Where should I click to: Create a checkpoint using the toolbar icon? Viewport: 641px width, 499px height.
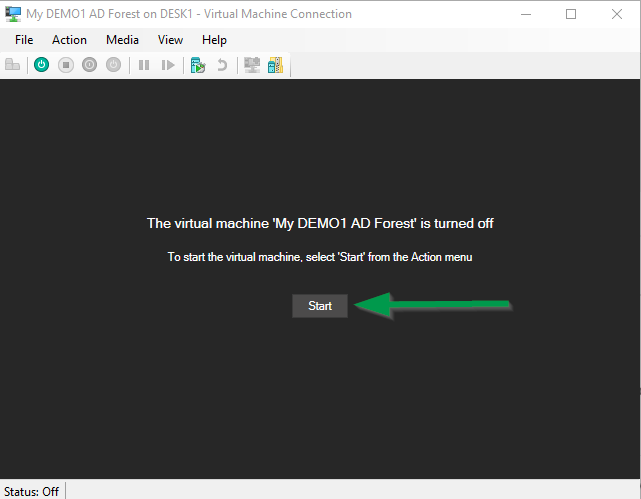pyautogui.click(x=198, y=65)
